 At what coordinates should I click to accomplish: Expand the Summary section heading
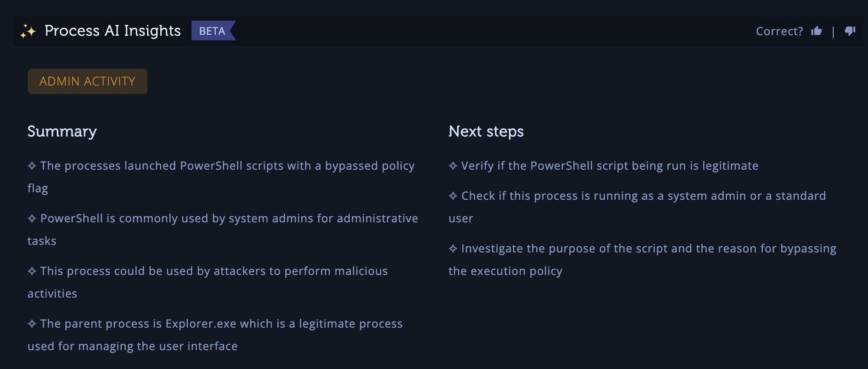62,132
